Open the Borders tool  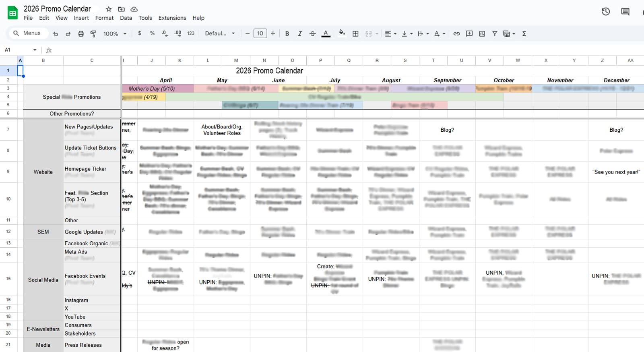click(x=355, y=34)
